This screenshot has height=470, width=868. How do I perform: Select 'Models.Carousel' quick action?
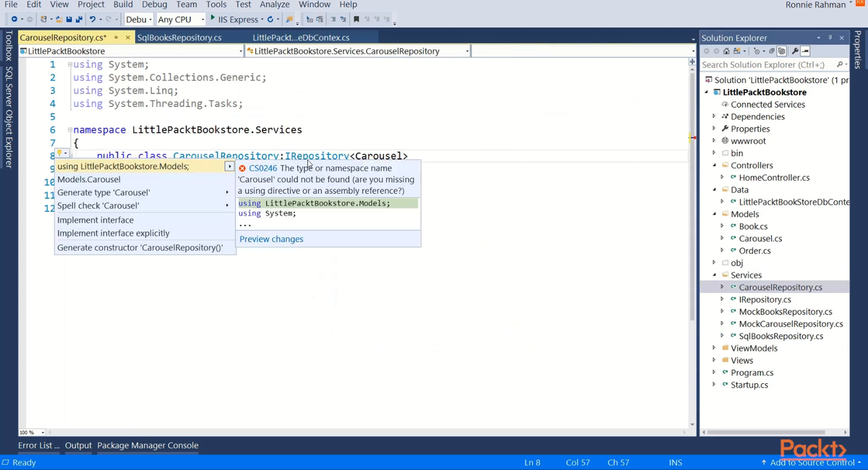point(145,179)
